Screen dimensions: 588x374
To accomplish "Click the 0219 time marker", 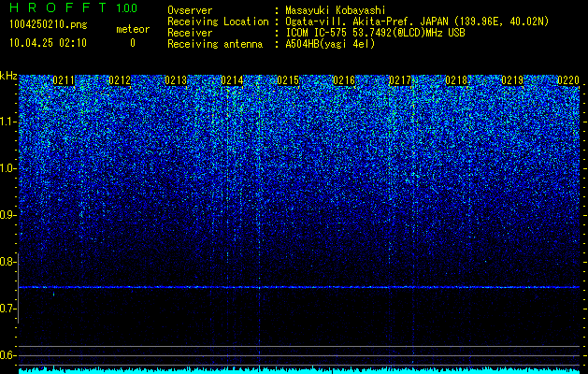I will point(512,80).
